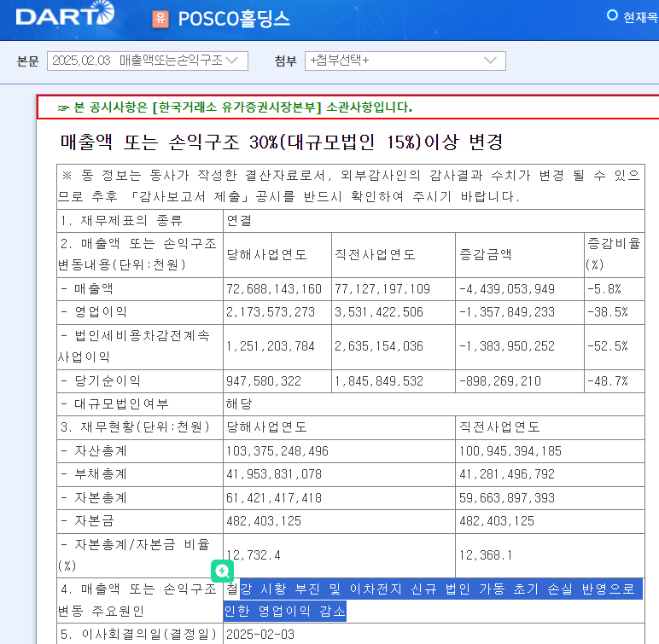Click operating profit 2,173,573,273
Screen dimensions: 659x644
tap(271, 312)
